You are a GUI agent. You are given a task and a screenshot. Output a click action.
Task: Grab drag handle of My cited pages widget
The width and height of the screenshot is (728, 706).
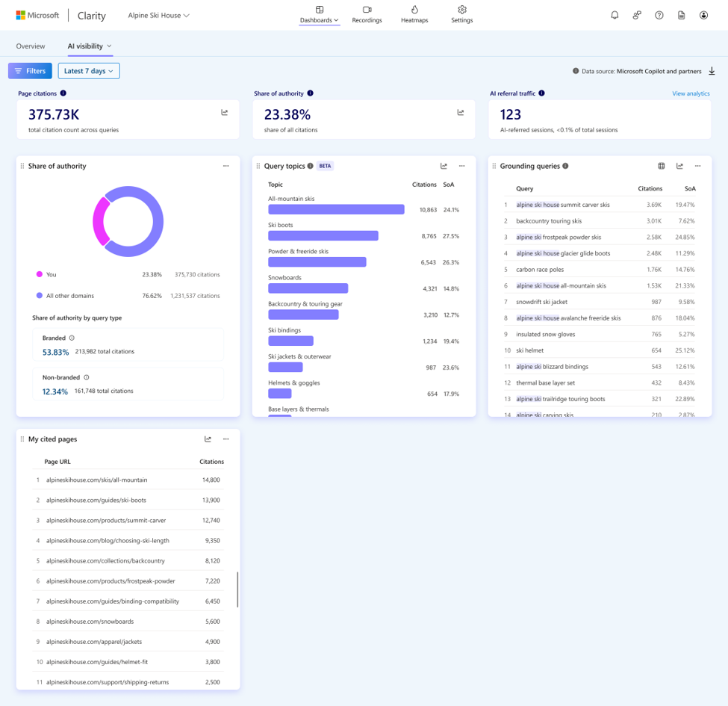22,439
